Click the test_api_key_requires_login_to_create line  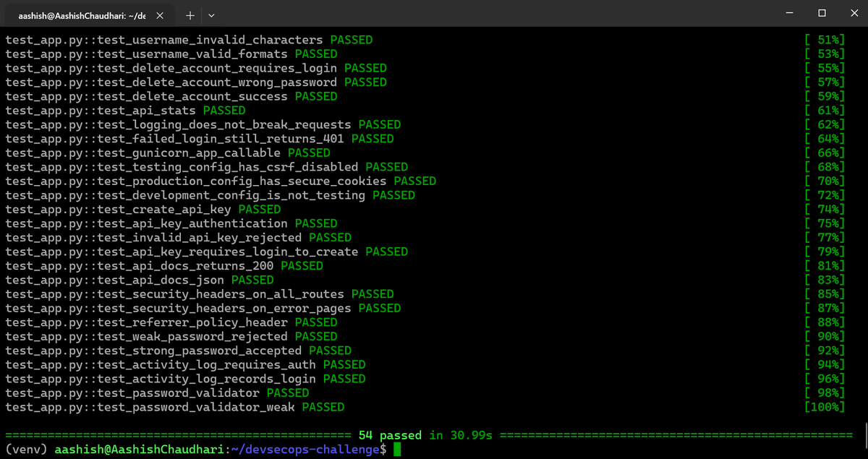[x=207, y=252]
